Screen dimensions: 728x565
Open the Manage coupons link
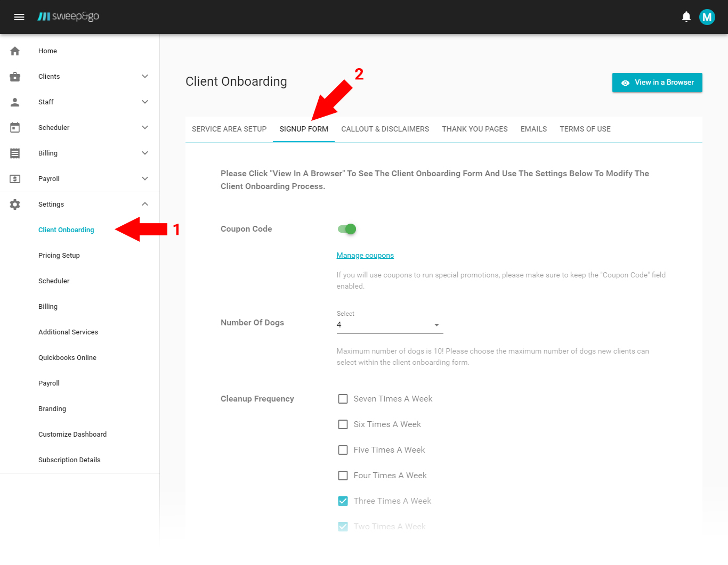pyautogui.click(x=365, y=255)
